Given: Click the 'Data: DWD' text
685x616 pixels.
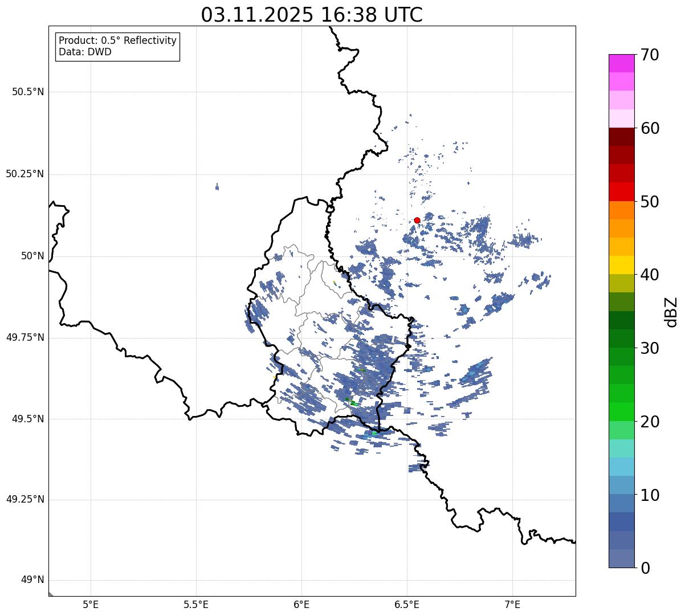Looking at the screenshot, I should [85, 52].
